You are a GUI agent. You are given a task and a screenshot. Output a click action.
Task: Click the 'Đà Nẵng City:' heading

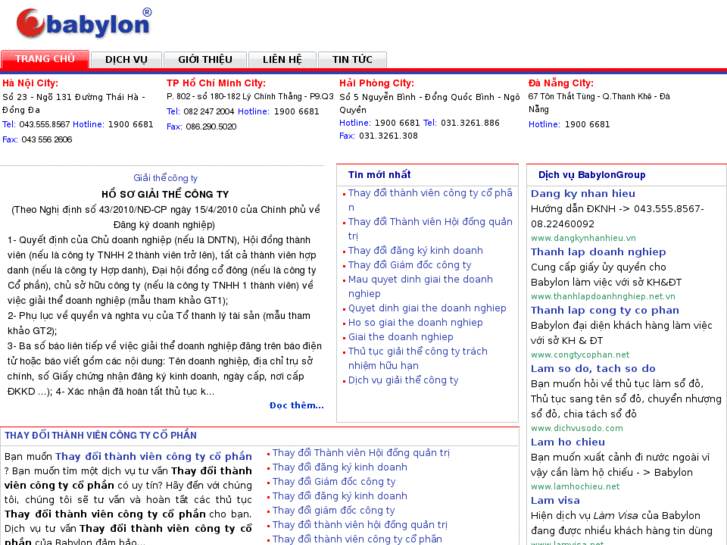coord(561,83)
